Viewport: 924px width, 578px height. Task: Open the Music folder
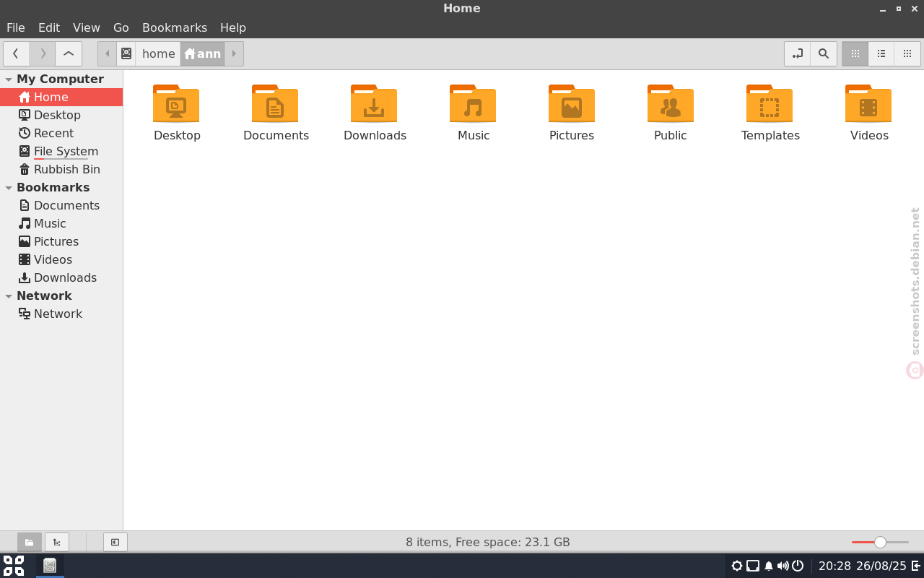[474, 113]
